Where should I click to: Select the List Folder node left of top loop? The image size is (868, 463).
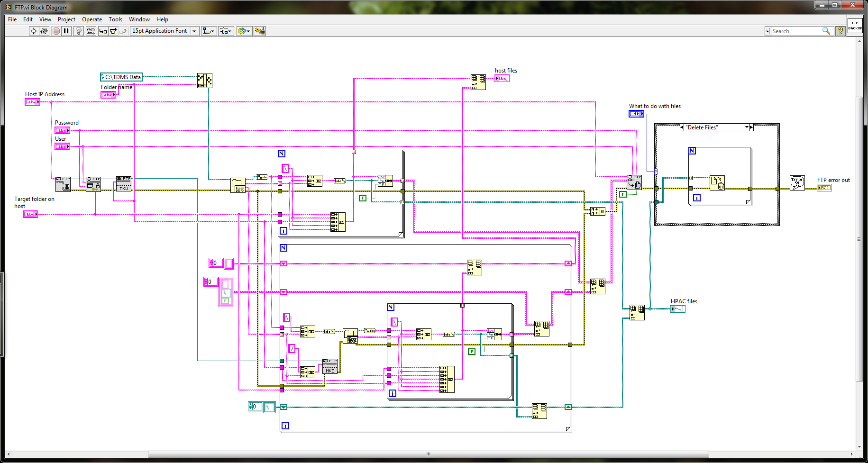click(x=238, y=185)
